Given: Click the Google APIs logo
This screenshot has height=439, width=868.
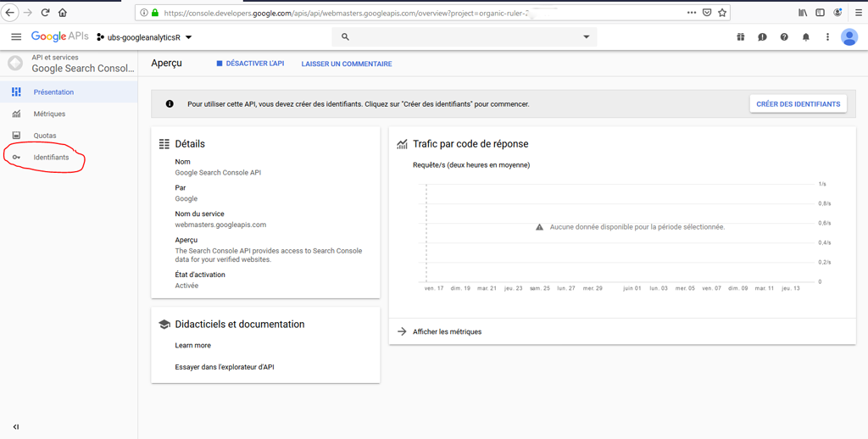Looking at the screenshot, I should click(x=59, y=36).
